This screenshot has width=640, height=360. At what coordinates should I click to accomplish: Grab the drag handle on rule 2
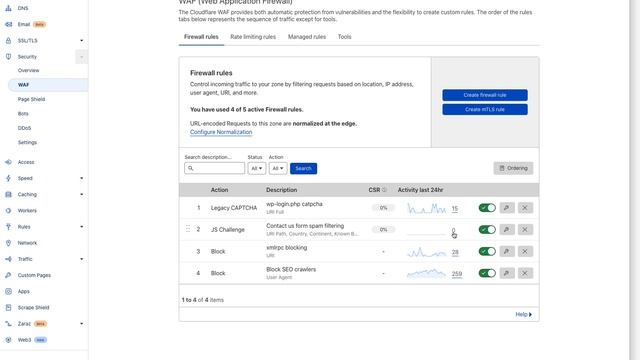pyautogui.click(x=188, y=229)
